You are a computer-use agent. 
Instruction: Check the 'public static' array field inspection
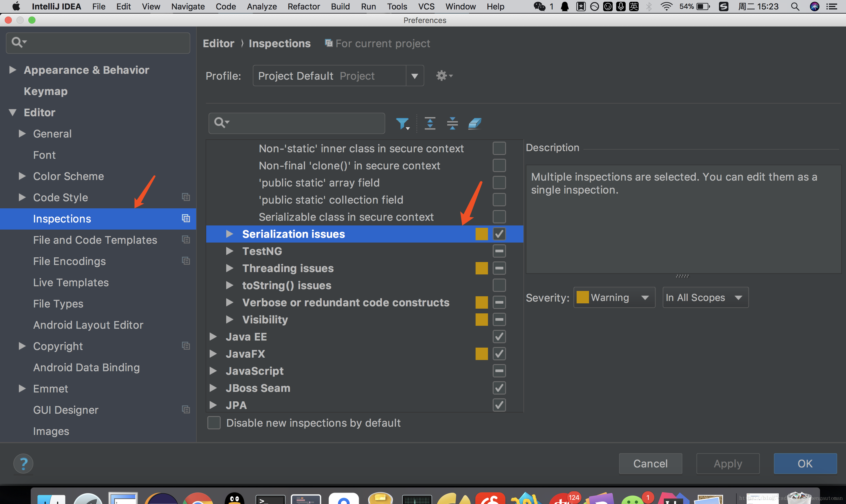499,182
